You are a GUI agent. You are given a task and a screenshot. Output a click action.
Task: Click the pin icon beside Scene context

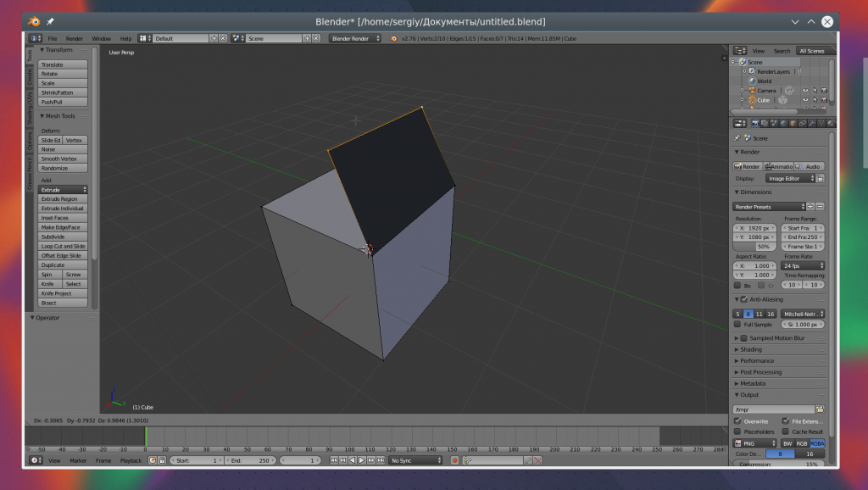coord(737,138)
